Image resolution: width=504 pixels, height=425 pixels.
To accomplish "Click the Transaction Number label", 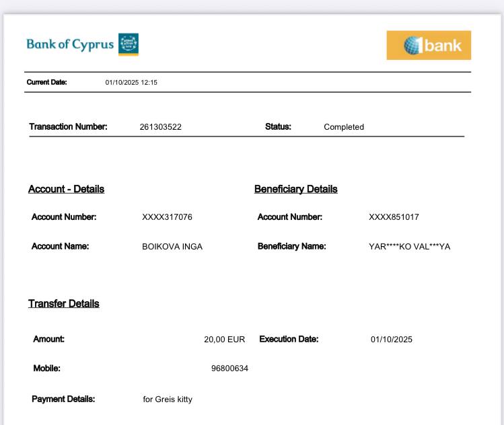I will coord(68,126).
